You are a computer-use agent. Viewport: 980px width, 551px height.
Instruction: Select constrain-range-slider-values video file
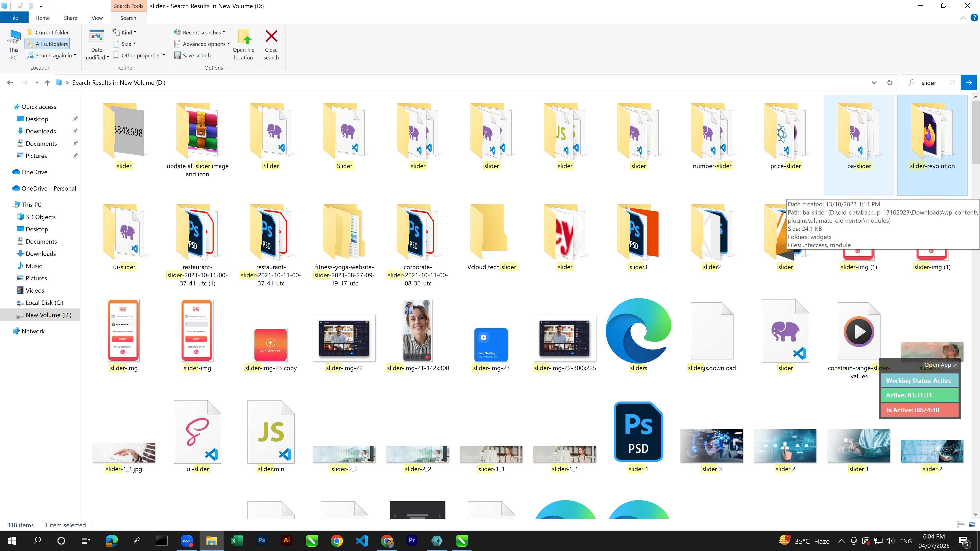tap(859, 340)
